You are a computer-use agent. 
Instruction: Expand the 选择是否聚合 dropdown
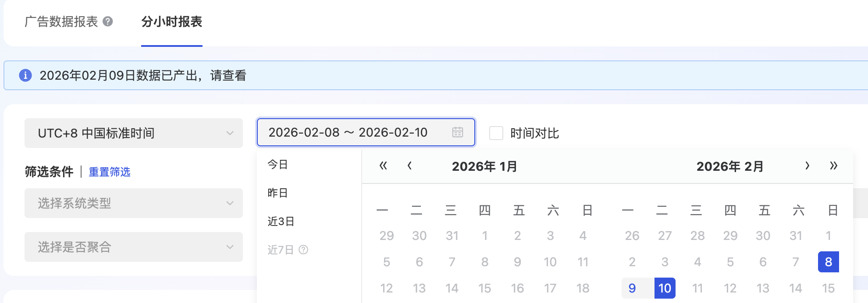click(x=133, y=247)
